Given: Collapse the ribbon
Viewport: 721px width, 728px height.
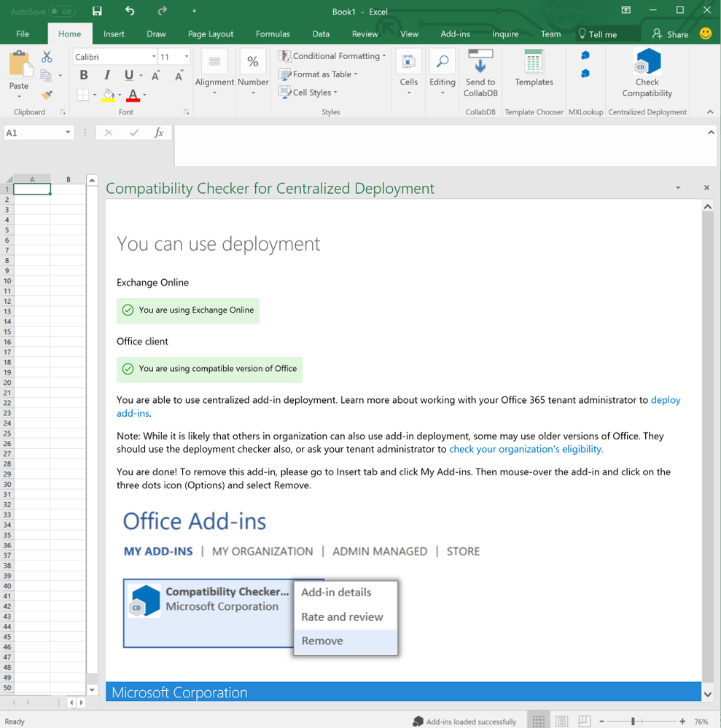Looking at the screenshot, I should pyautogui.click(x=710, y=111).
